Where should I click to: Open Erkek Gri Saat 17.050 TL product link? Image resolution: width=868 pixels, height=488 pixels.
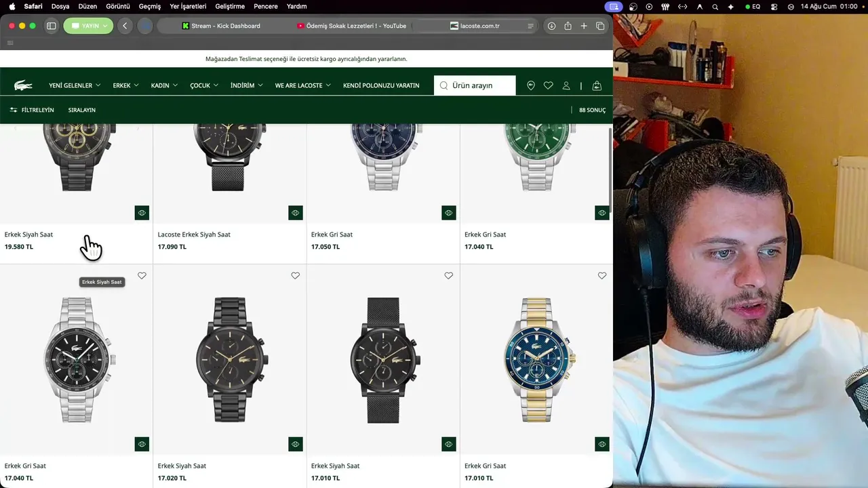coord(332,235)
